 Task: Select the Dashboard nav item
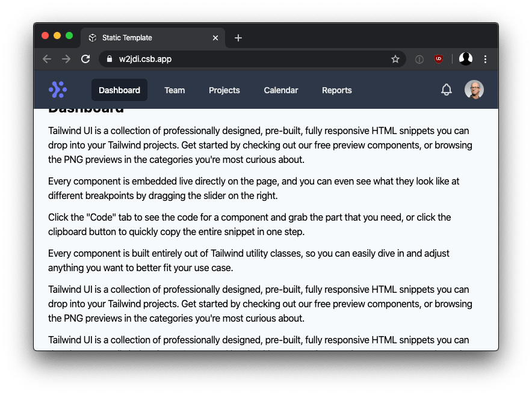tap(119, 90)
